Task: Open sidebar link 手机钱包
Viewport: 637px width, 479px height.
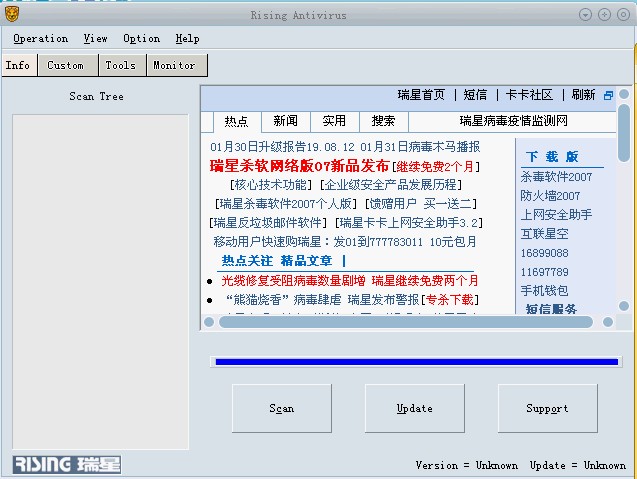Action: tap(544, 290)
